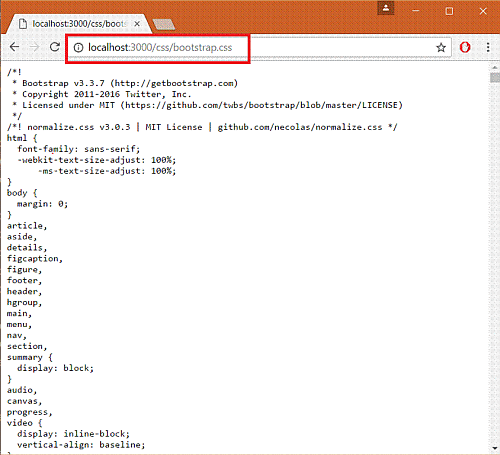
Task: Close the browser window
Action: tap(483, 11)
